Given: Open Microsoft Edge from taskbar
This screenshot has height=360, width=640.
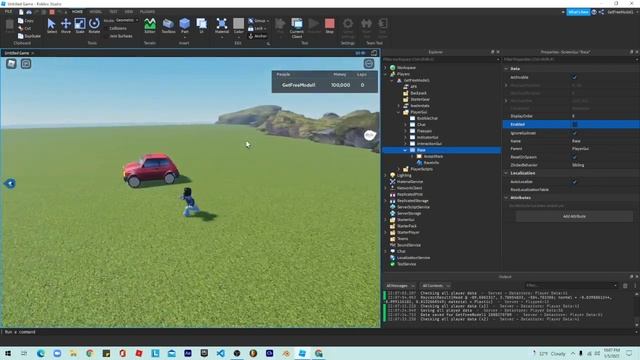Looking at the screenshot, I should [x=41, y=353].
